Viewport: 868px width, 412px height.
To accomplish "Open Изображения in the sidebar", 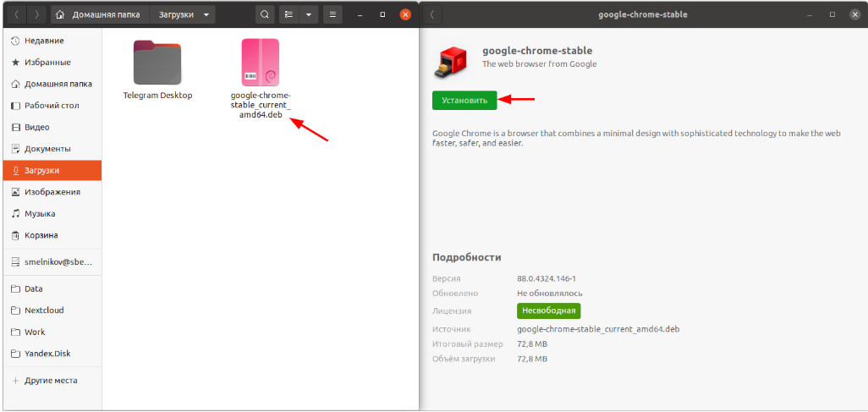I will pyautogui.click(x=52, y=192).
